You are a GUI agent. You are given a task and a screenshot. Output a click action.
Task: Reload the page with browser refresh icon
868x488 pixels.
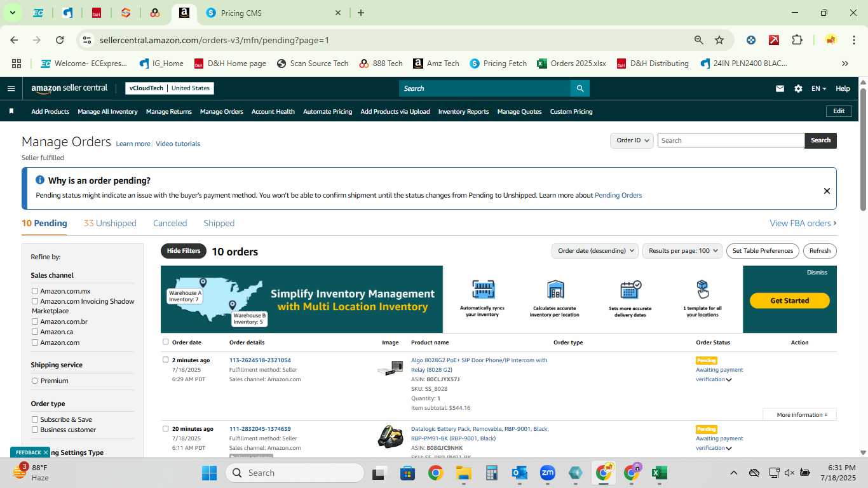pos(60,40)
